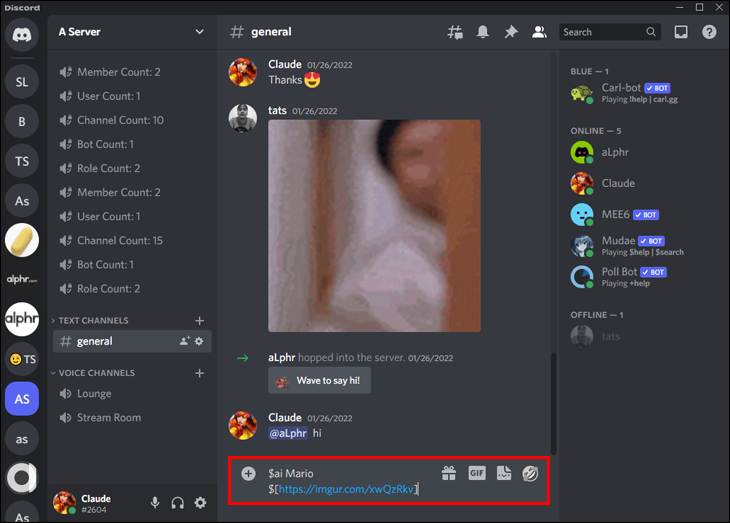Viewport: 730px width, 523px height.
Task: Click aLphr name in join message
Action: click(x=282, y=358)
